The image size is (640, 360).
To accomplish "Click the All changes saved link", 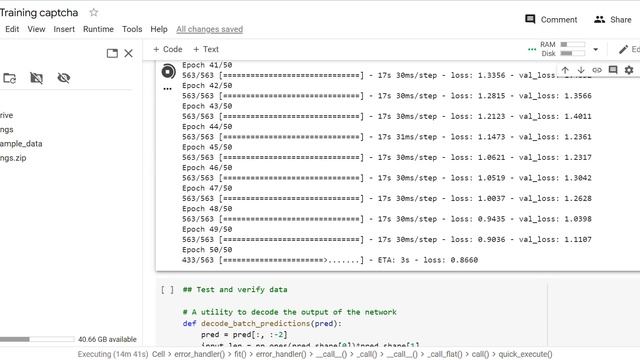I will [209, 29].
